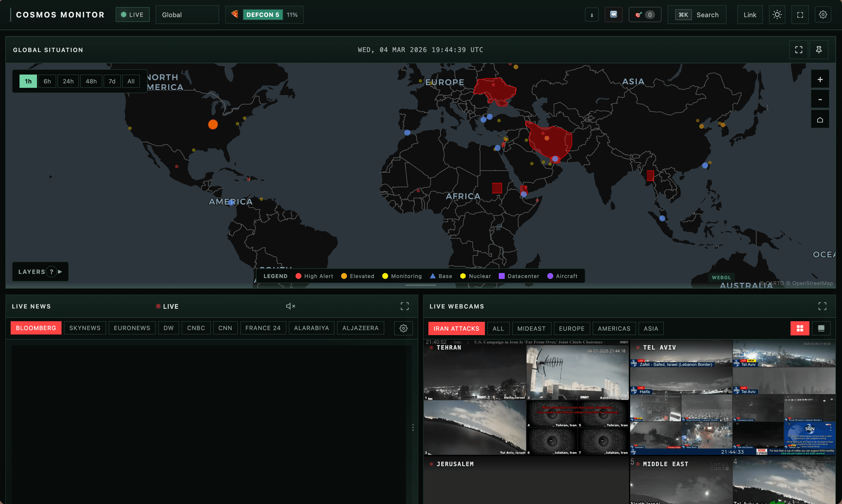Screen dimensions: 842x504
Task: Click the home icon on the map controls
Action: (820, 119)
